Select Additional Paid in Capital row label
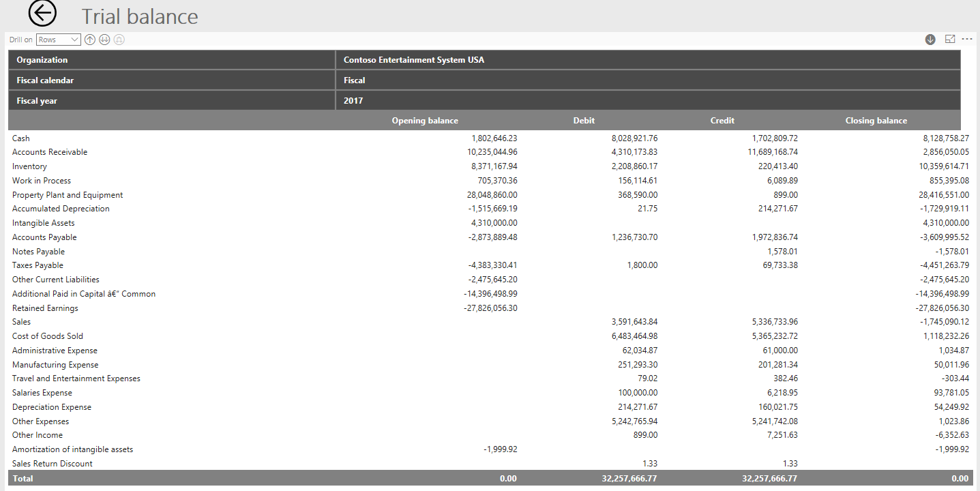 [84, 294]
